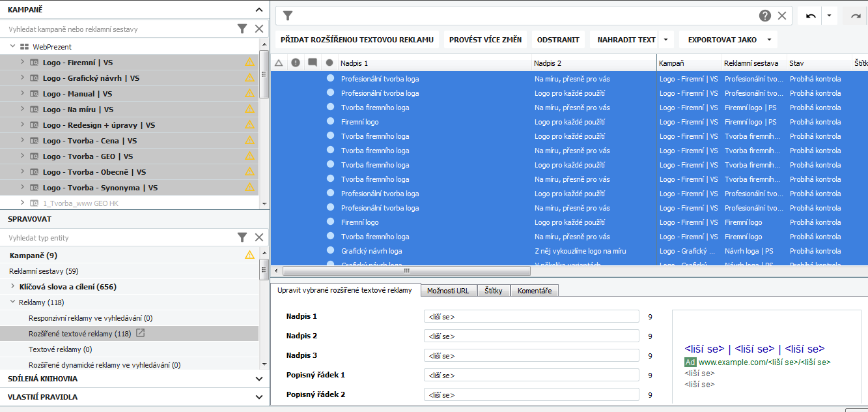
Task: Click the campaign icon of Logo - Grafický návrh | VS
Action: [x=34, y=78]
